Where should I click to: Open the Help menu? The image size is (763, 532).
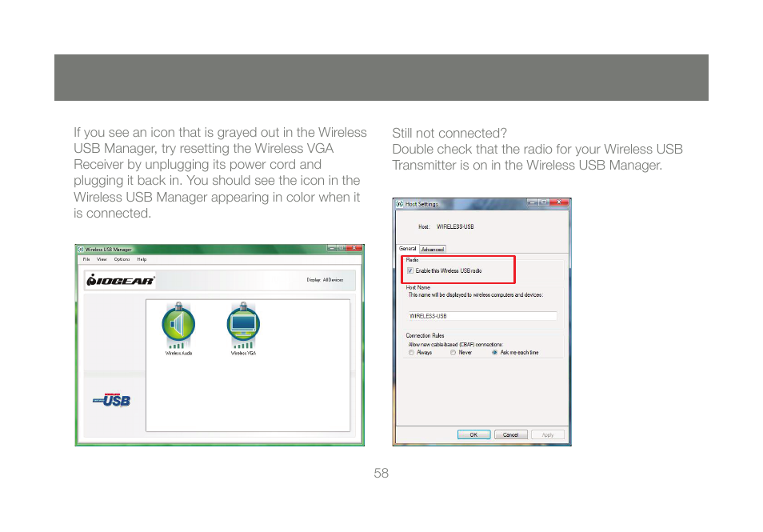(142, 259)
